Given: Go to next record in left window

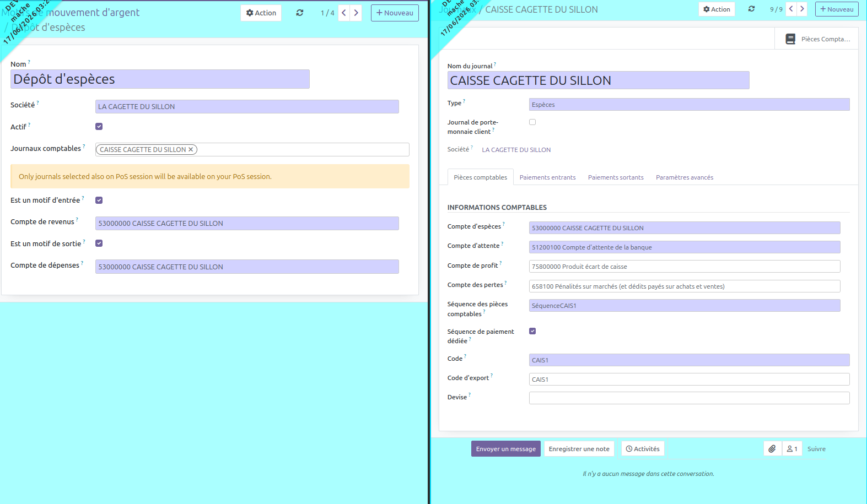Looking at the screenshot, I should coord(356,13).
